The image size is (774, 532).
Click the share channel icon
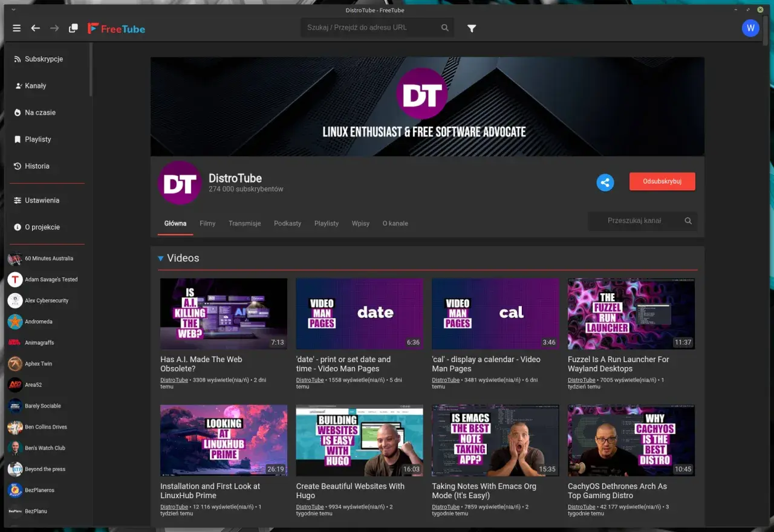click(605, 183)
